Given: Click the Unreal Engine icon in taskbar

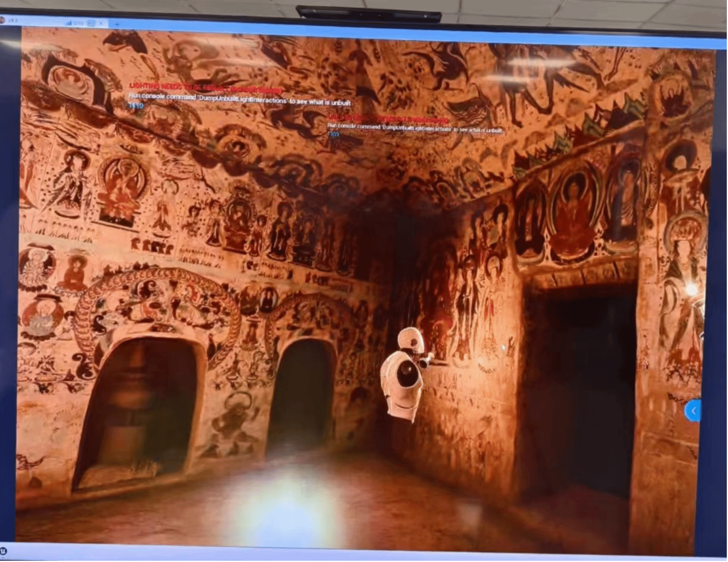Looking at the screenshot, I should click(3, 551).
